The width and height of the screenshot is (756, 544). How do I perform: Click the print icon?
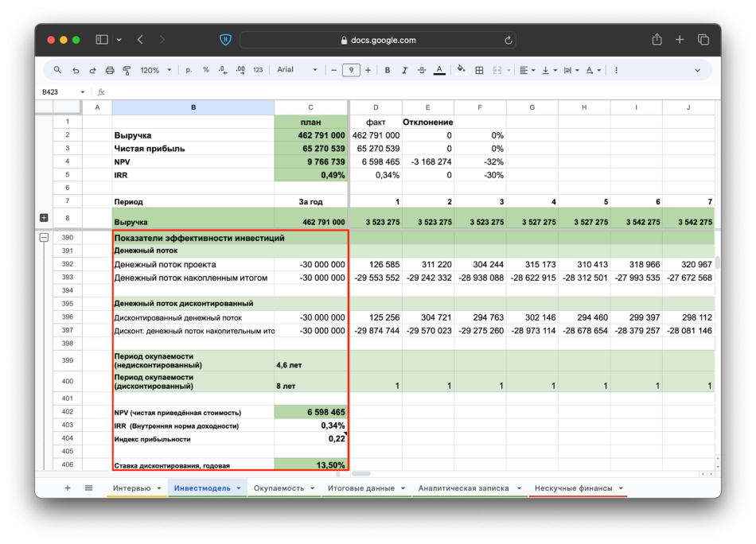point(110,70)
